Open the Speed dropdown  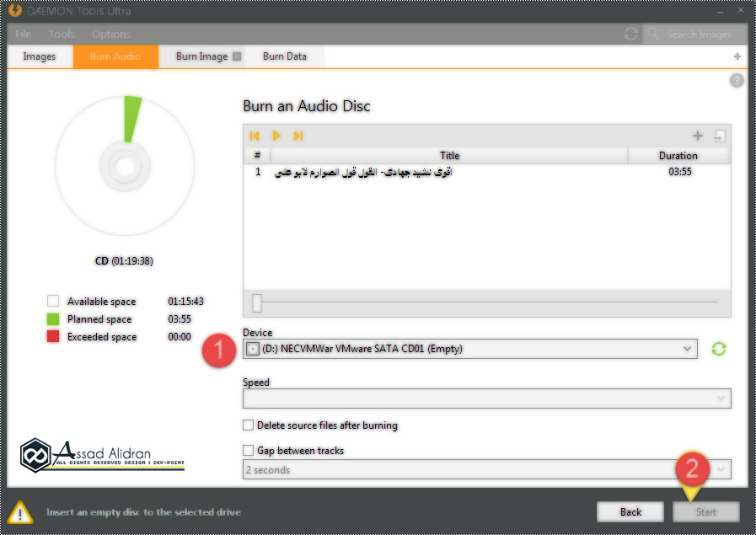(x=721, y=399)
